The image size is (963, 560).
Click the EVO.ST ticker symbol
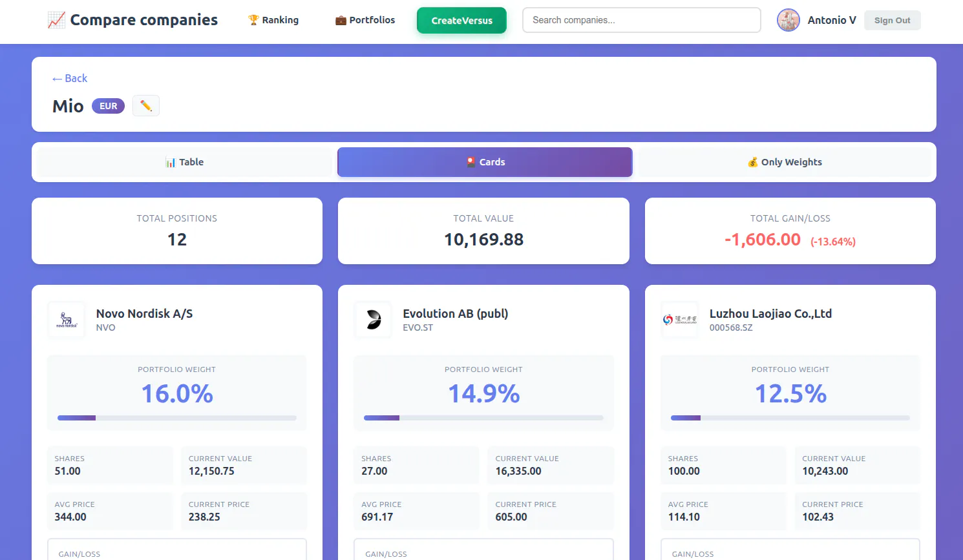(x=418, y=327)
